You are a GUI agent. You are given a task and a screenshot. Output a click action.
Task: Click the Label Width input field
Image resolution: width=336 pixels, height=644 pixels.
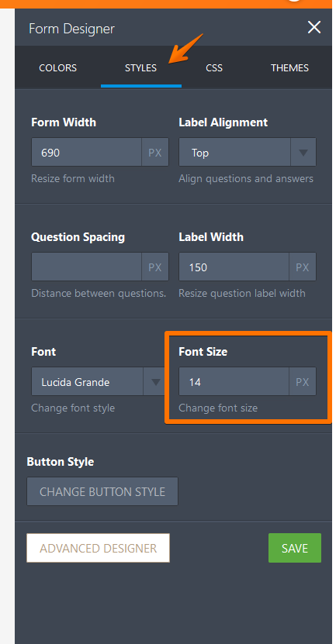point(234,267)
